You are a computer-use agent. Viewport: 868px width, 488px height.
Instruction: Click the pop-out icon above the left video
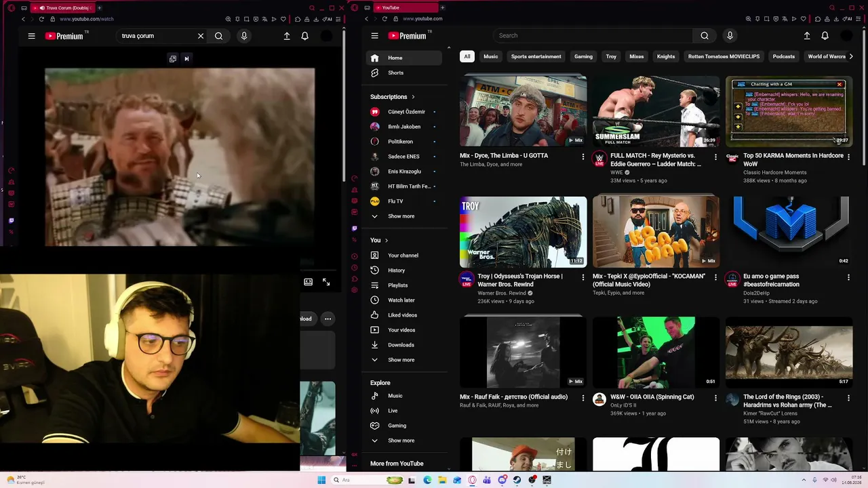(x=173, y=59)
